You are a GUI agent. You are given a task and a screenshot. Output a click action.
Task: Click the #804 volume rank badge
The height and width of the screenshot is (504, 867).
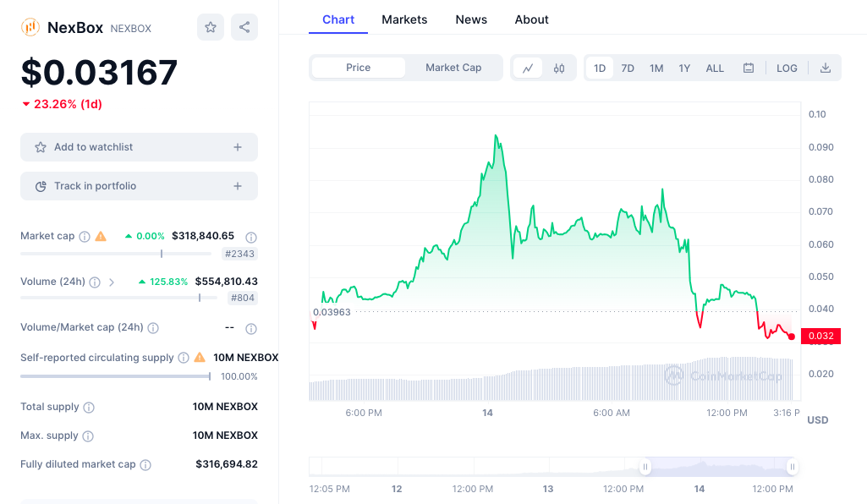pos(243,298)
